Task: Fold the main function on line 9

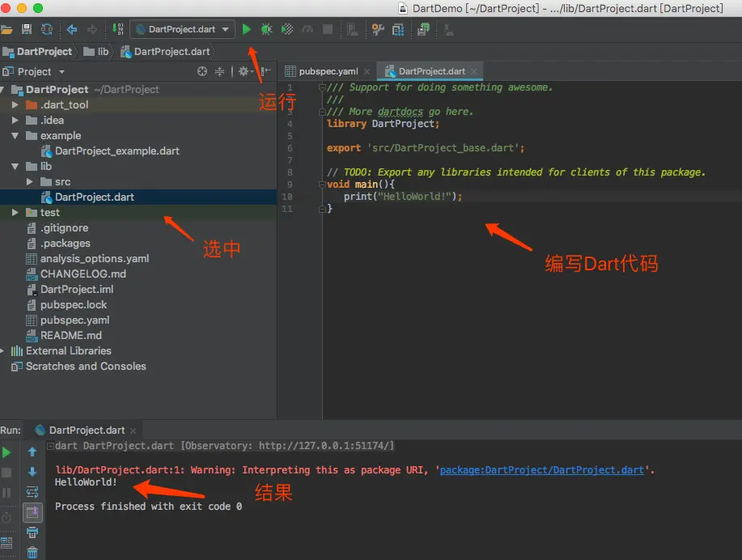Action: point(322,185)
